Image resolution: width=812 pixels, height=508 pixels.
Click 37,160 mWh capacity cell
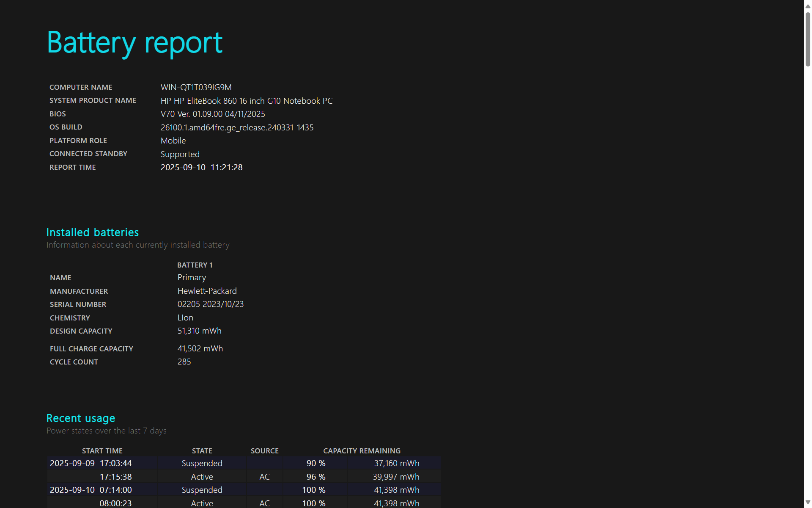pos(396,463)
